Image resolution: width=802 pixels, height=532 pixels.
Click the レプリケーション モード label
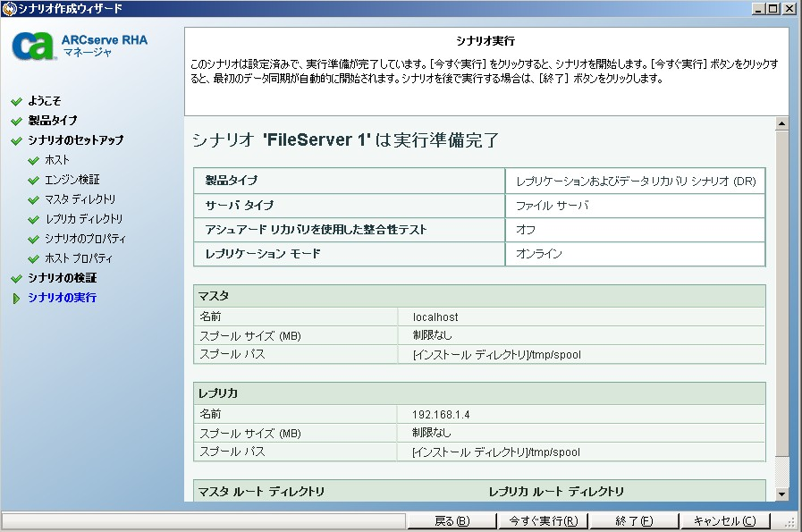263,253
